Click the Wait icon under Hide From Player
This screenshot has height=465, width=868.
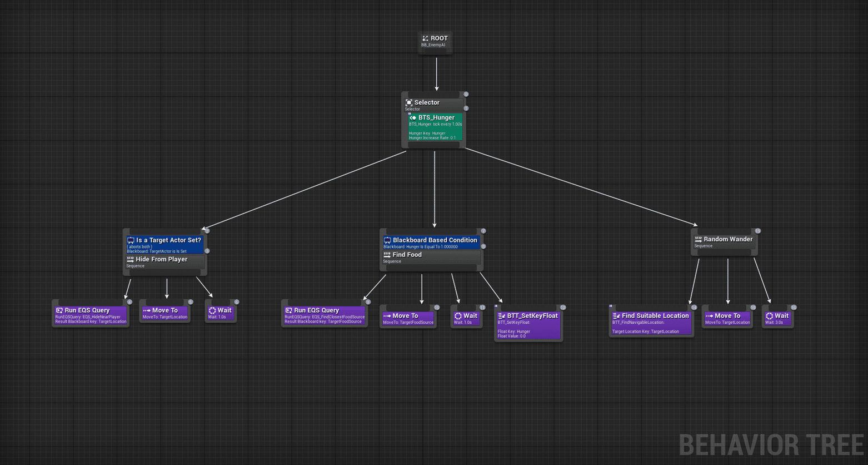(212, 310)
